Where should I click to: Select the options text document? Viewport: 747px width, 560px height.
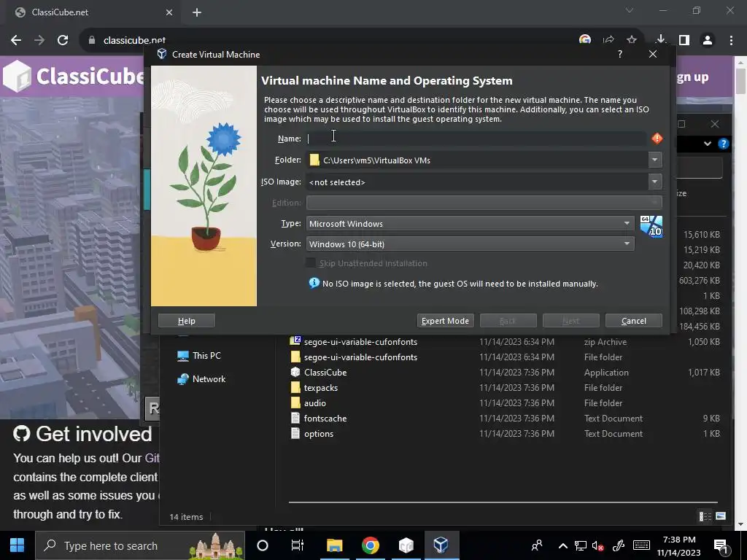318,433
